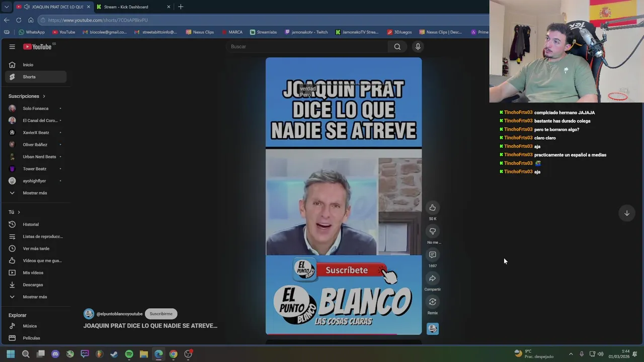644x362 pixels.
Task: Open a new browser tab
Action: coord(181,7)
